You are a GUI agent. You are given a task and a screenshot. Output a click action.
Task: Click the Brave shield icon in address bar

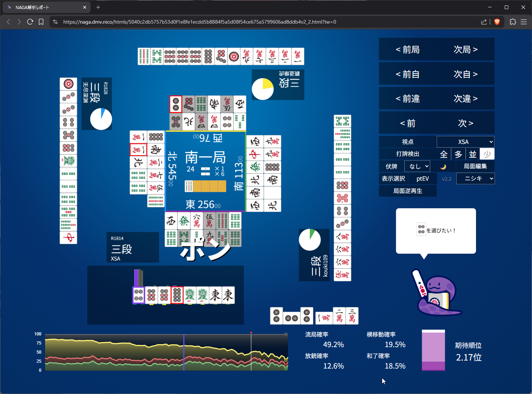[x=497, y=22]
